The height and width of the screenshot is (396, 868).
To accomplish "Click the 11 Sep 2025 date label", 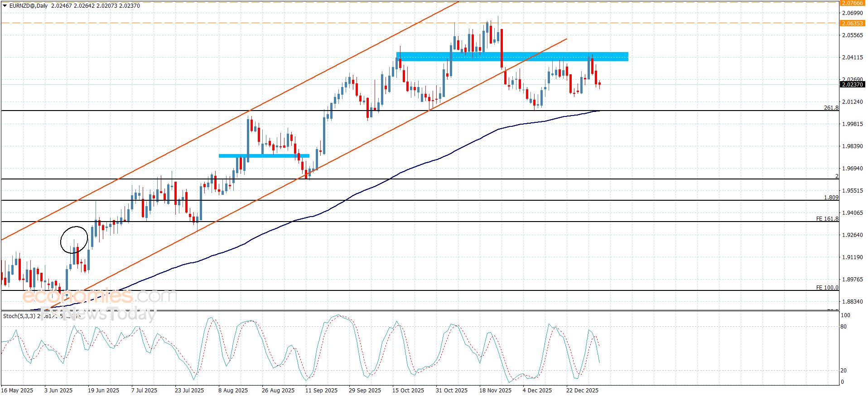I will coord(321,391).
